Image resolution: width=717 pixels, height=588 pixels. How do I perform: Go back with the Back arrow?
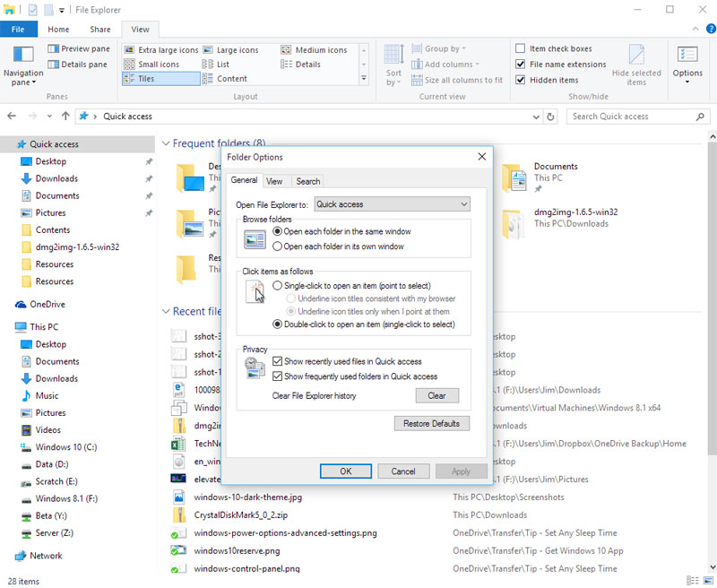tap(12, 117)
